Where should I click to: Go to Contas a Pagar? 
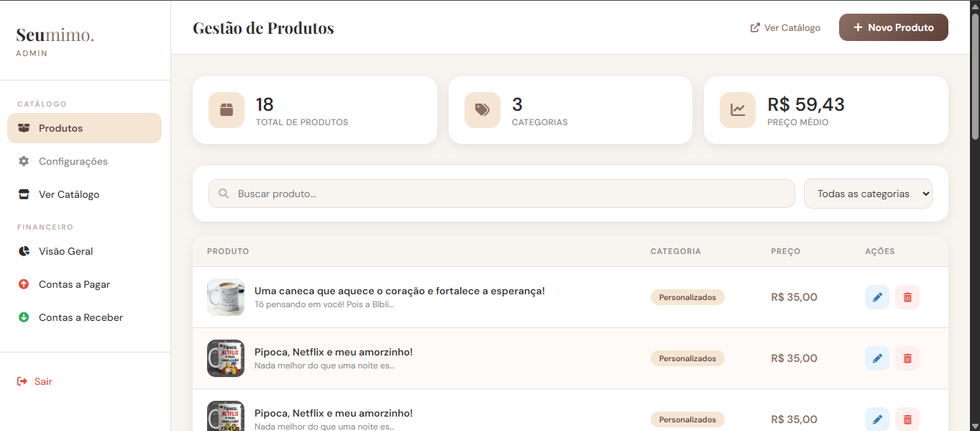(84, 284)
